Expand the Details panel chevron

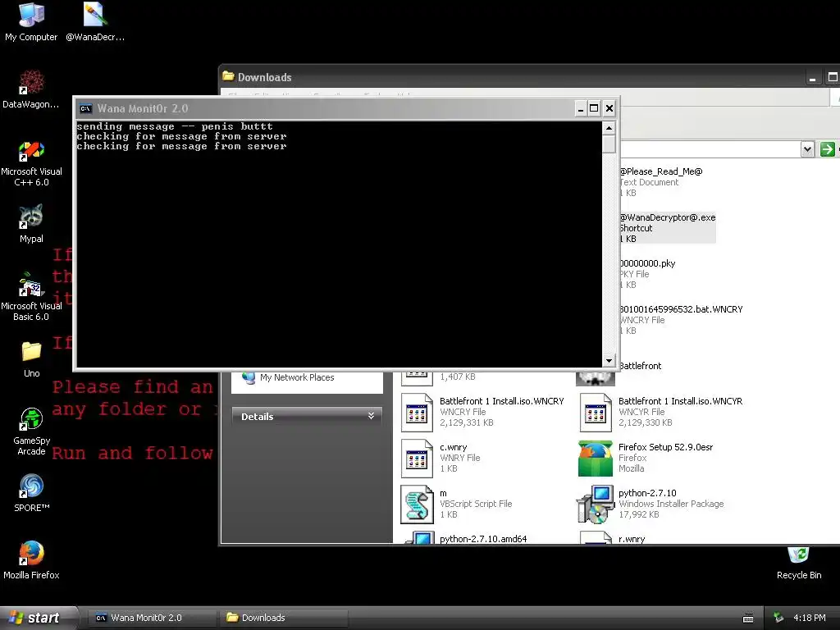pos(371,416)
